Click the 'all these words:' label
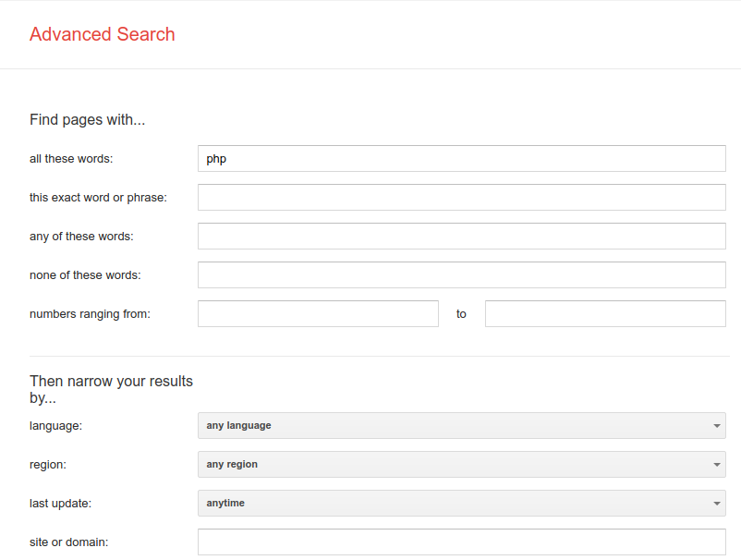 tap(71, 159)
